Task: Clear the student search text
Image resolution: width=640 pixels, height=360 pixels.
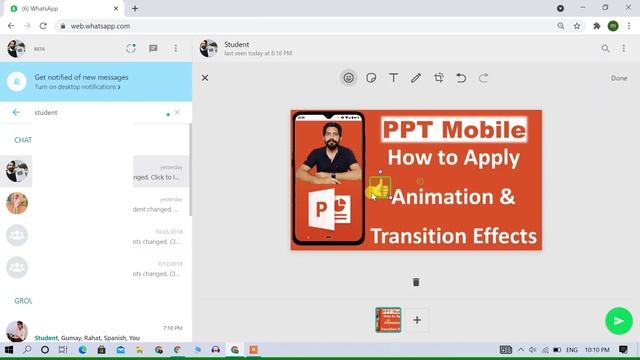Action: 177,112
